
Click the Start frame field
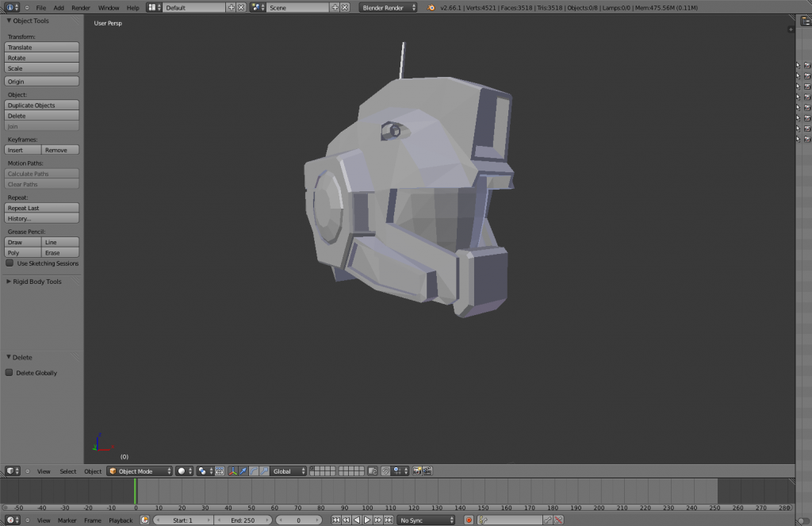pos(183,520)
